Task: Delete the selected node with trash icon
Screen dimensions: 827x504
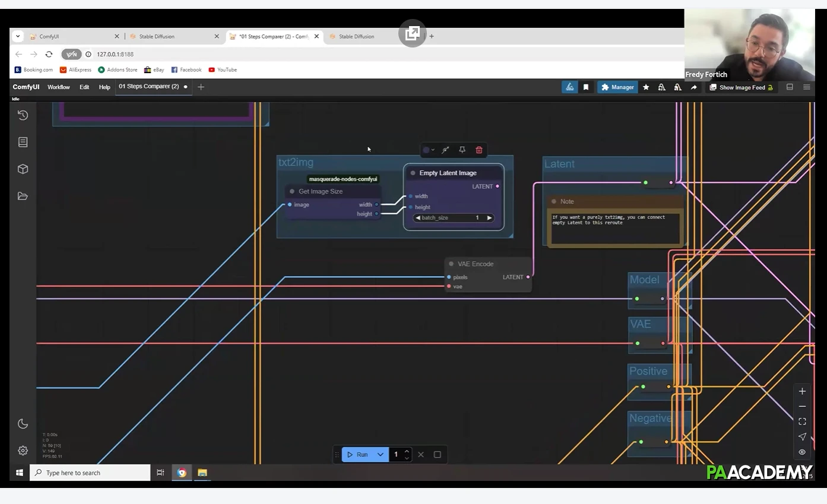Action: (479, 150)
